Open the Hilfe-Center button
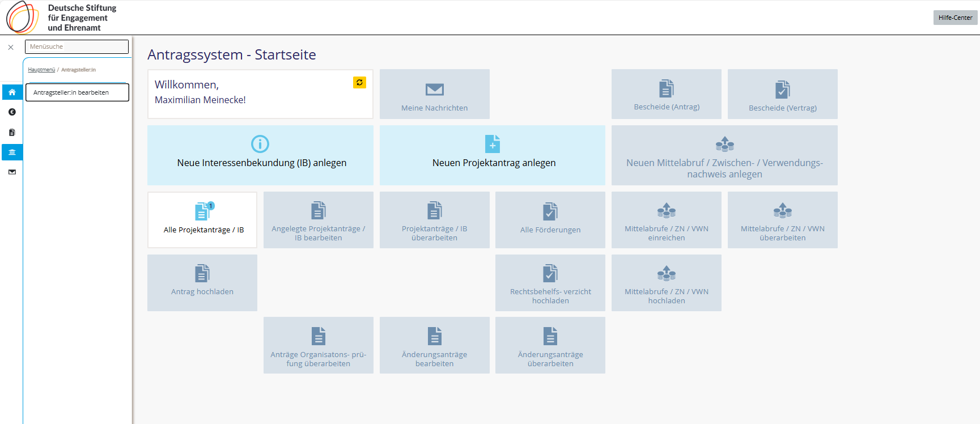The height and width of the screenshot is (424, 980). (955, 18)
